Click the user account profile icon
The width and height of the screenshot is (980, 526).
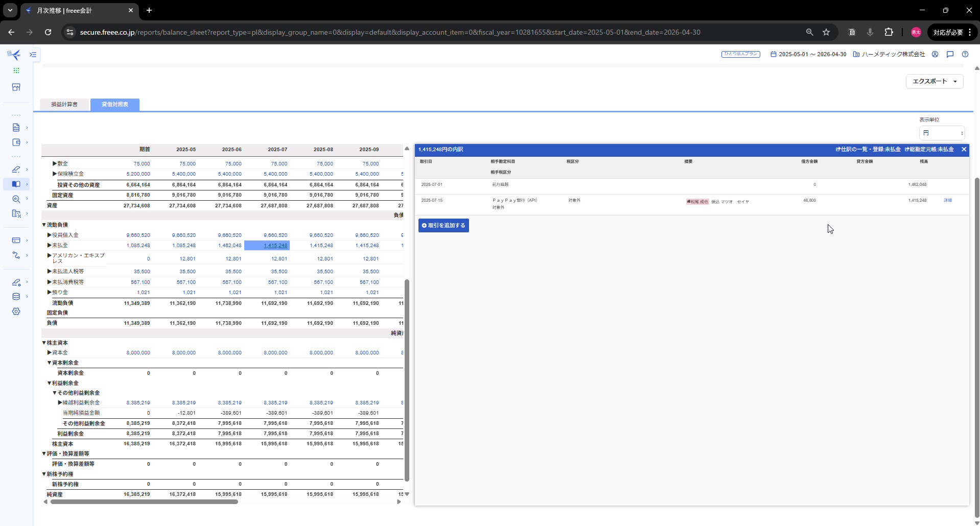click(935, 54)
